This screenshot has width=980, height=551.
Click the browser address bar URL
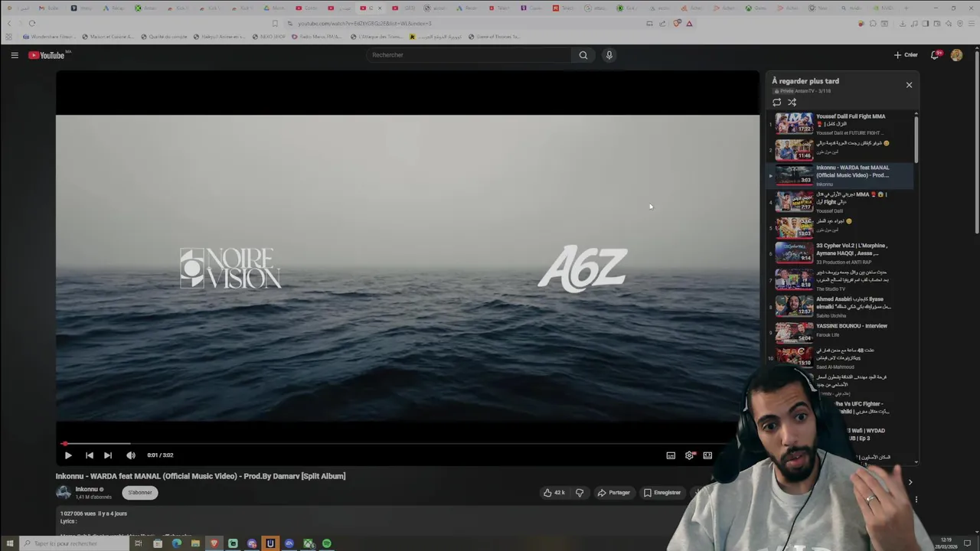click(364, 24)
